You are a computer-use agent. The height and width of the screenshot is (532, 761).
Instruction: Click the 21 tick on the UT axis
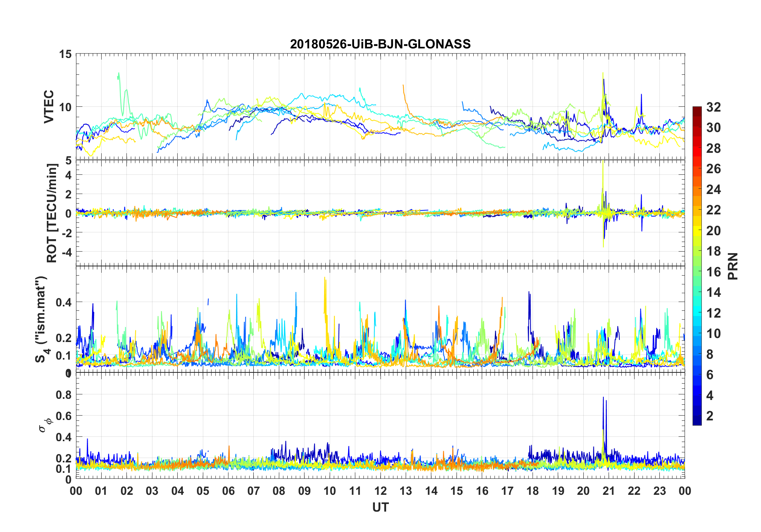tap(609, 491)
